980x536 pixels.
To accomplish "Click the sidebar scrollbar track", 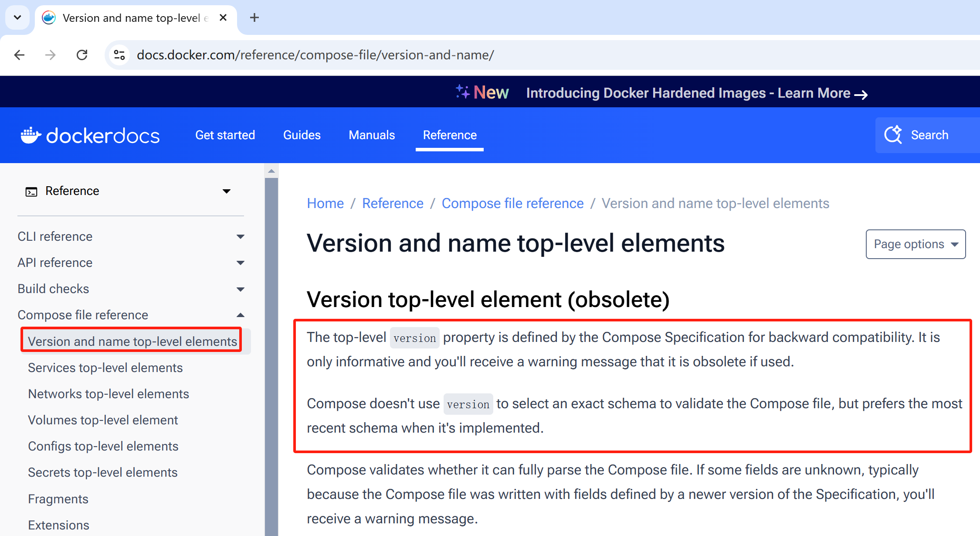I will coord(271,356).
